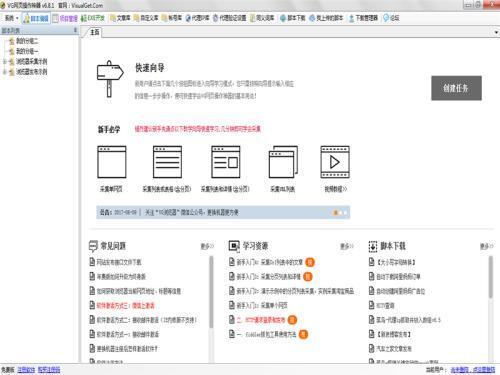Screen dimensions: 500x375
Task: Open the red 二、HTTP learning entry
Action: tap(261, 320)
